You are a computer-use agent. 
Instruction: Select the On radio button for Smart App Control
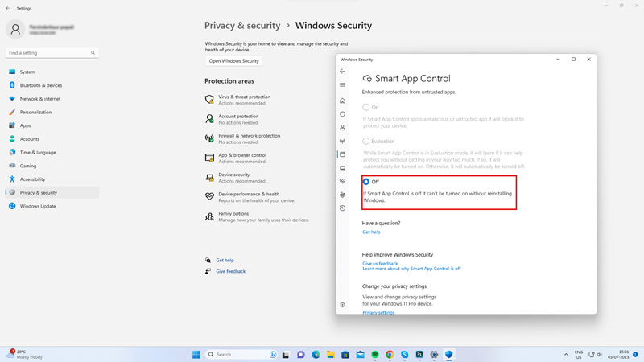pos(365,107)
